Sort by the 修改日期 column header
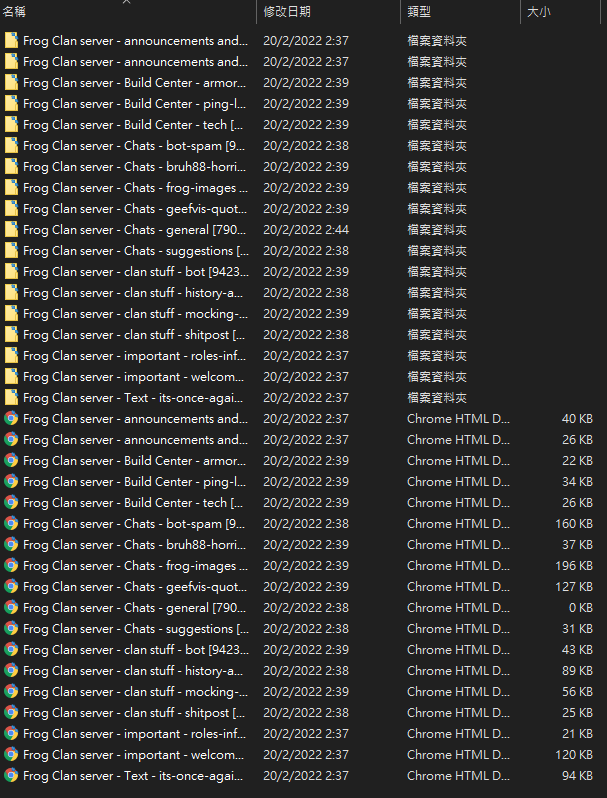The height and width of the screenshot is (798, 607). [x=287, y=12]
